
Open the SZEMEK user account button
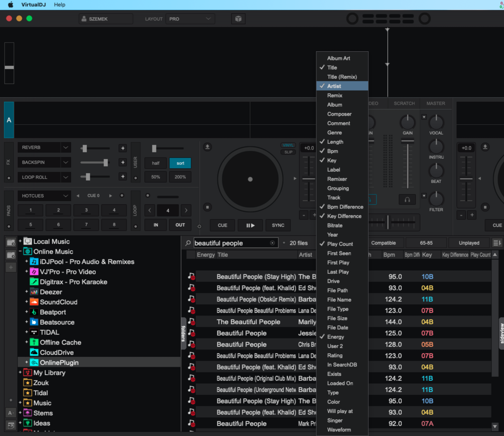[106, 19]
